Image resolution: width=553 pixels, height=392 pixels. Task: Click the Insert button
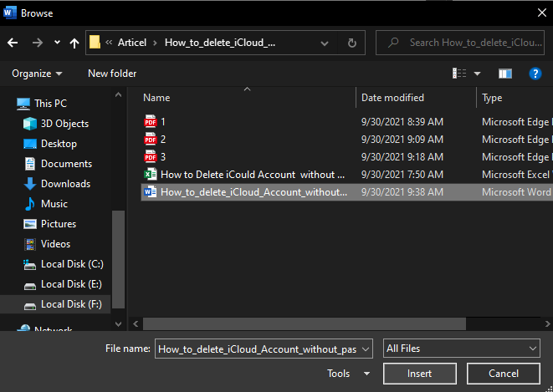(x=420, y=374)
